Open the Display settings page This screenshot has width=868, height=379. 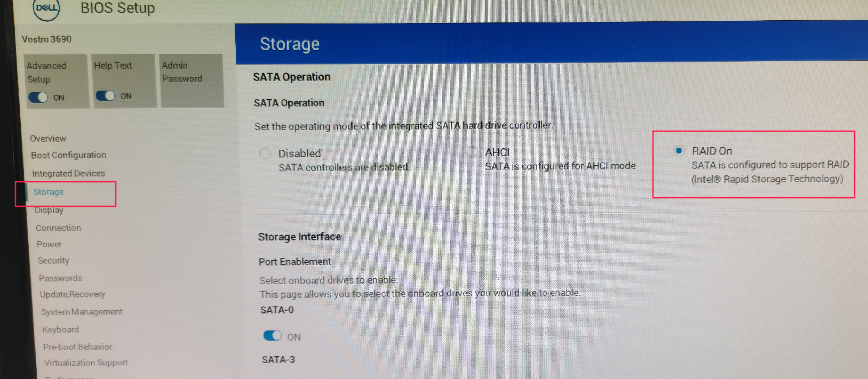(49, 210)
